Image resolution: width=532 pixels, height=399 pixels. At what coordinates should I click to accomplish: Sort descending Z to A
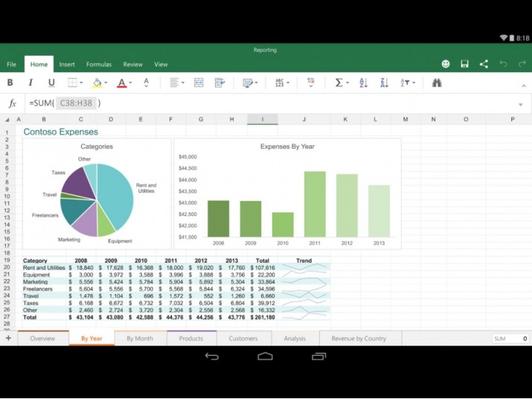coord(385,83)
